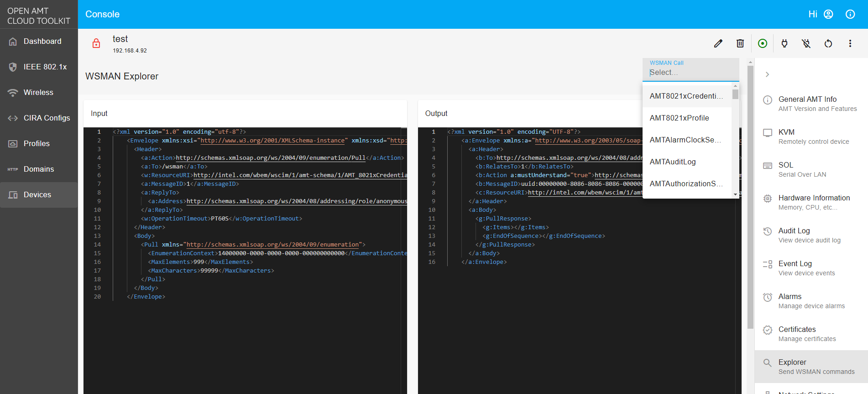868x394 pixels.
Task: Click the red lock icon beside test
Action: [x=96, y=43]
